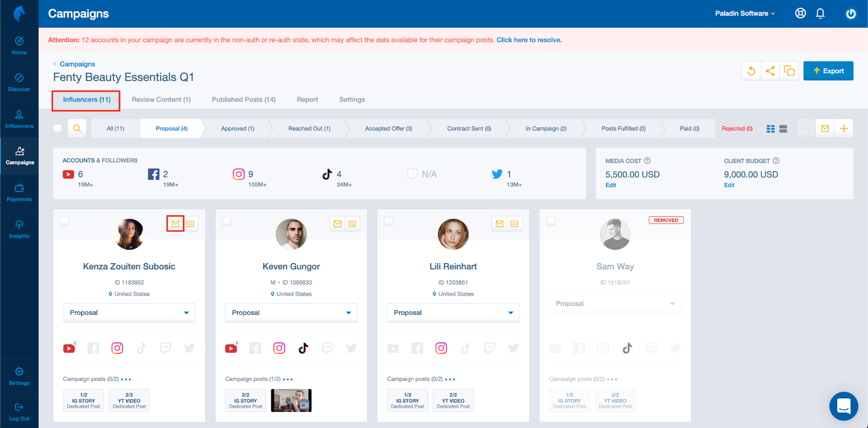Select Sam Way's card checkbox
The width and height of the screenshot is (868, 428).
click(551, 221)
